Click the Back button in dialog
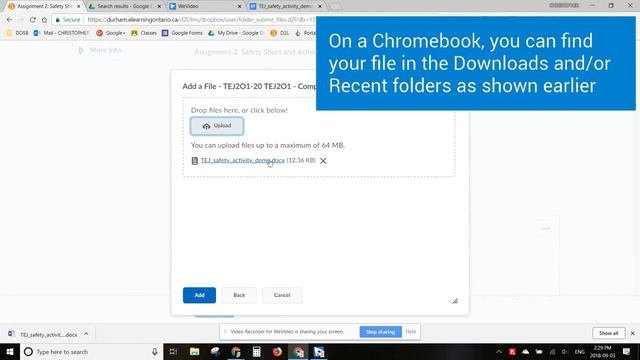 (239, 295)
